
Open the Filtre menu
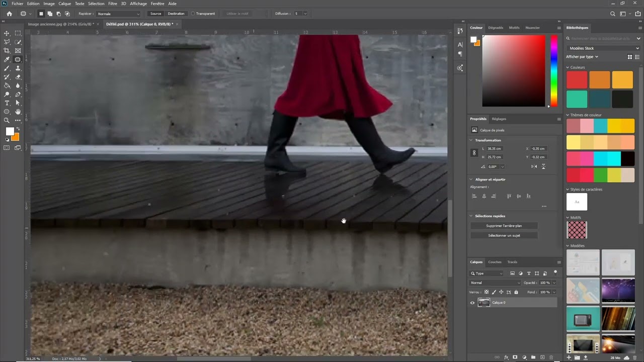coord(113,4)
